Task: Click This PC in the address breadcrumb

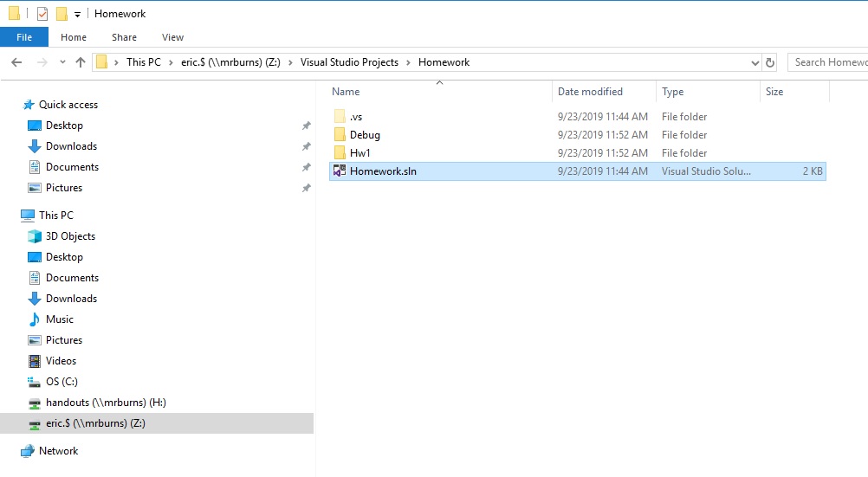Action: pos(144,62)
